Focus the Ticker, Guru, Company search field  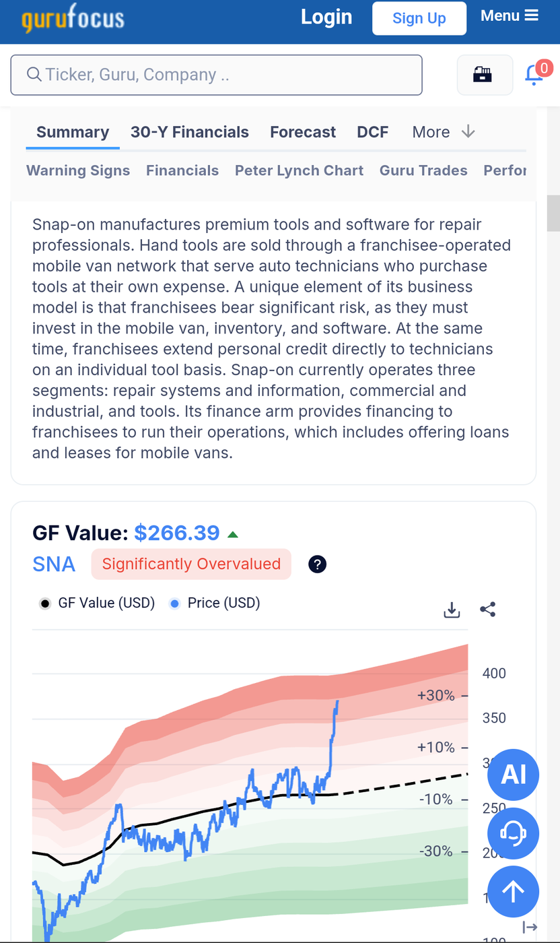pos(216,75)
